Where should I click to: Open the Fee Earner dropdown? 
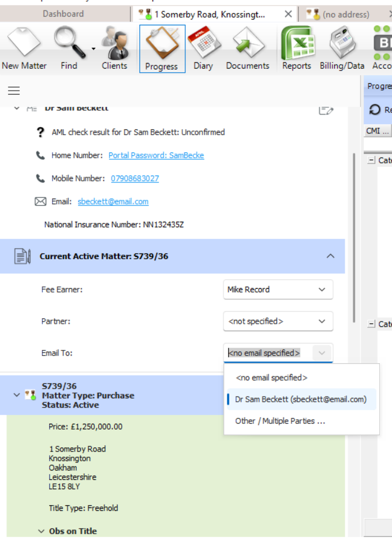[278, 290]
